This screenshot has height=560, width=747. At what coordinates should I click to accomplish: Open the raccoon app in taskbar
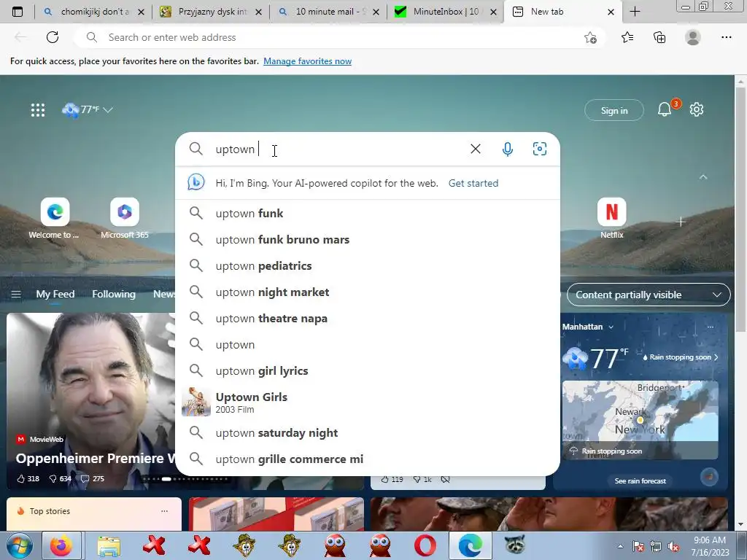515,545
